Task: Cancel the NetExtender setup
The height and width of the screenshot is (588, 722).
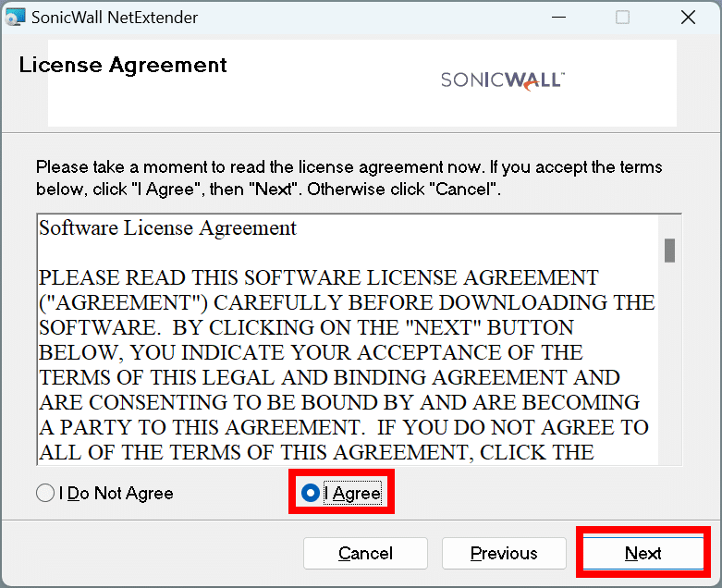Action: pyautogui.click(x=365, y=553)
